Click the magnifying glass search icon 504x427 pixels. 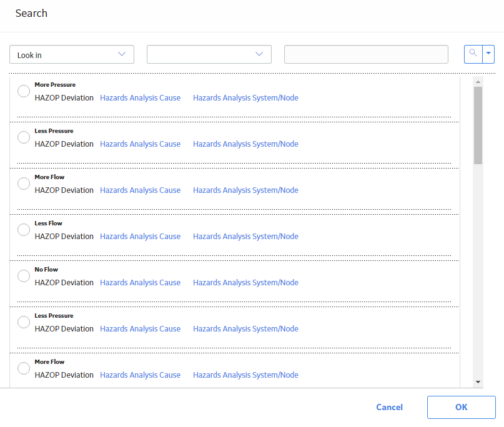tap(473, 54)
